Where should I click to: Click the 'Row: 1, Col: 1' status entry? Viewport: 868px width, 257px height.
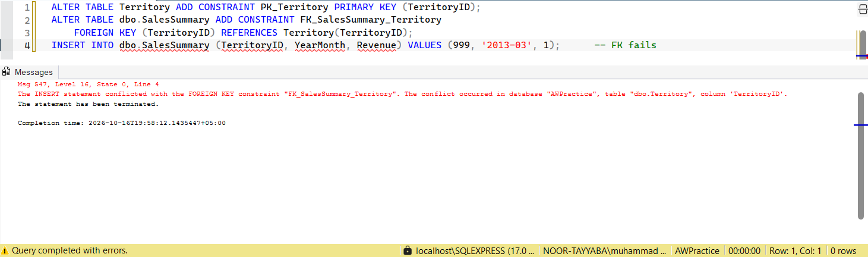[795, 251]
